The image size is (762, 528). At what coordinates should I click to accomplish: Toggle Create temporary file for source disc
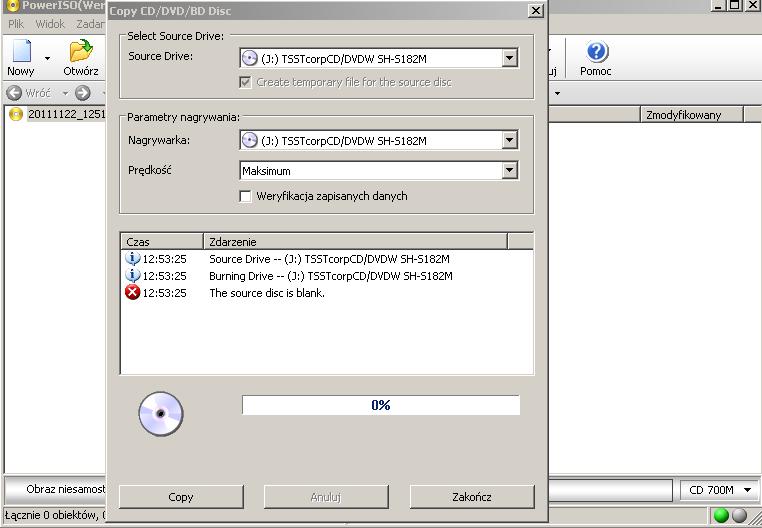[245, 82]
